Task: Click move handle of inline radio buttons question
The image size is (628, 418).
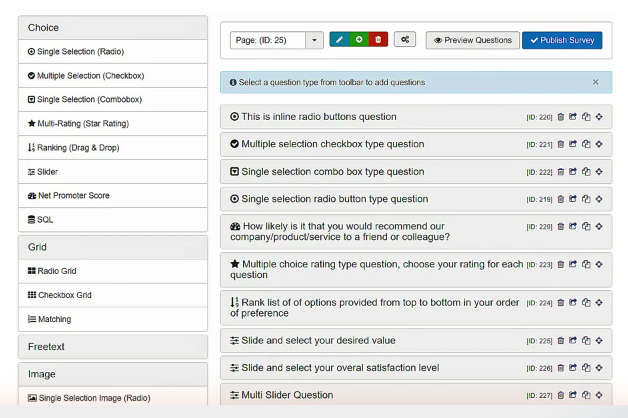Action: [599, 117]
